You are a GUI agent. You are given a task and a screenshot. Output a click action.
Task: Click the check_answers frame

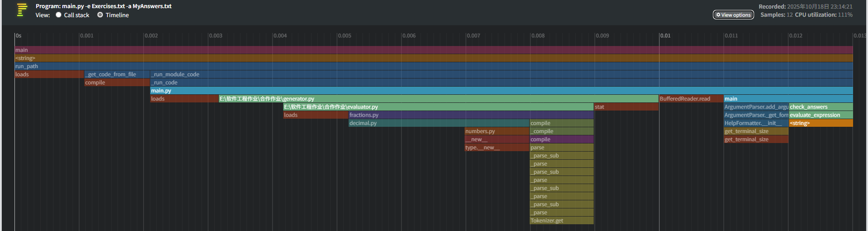click(821, 107)
